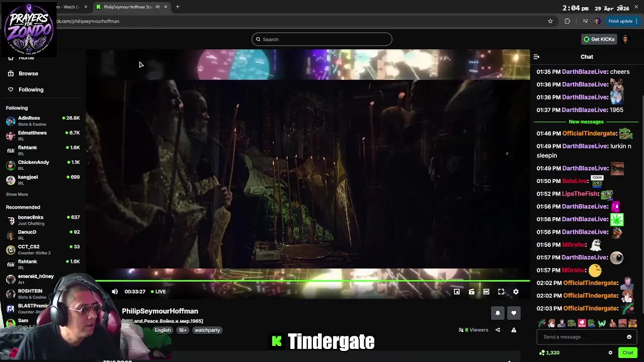Viewport: 644px width, 362px height.
Task: Open the emoji picker in chat
Action: click(629, 337)
